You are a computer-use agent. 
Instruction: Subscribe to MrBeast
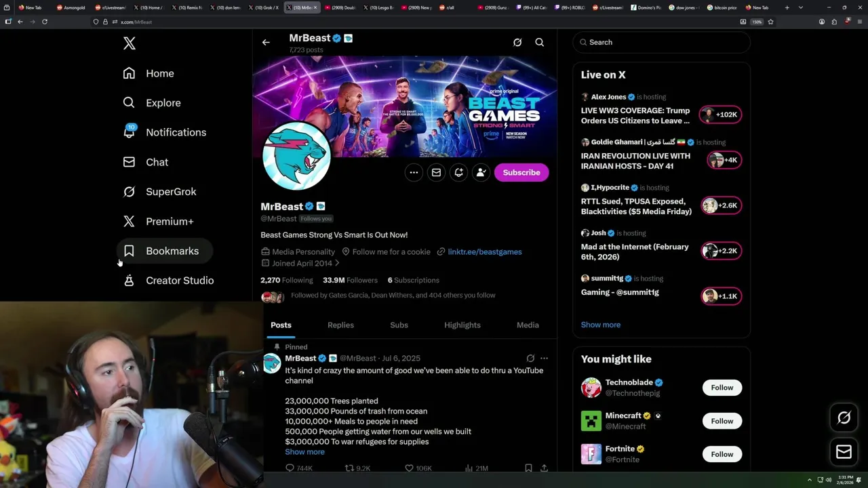521,172
